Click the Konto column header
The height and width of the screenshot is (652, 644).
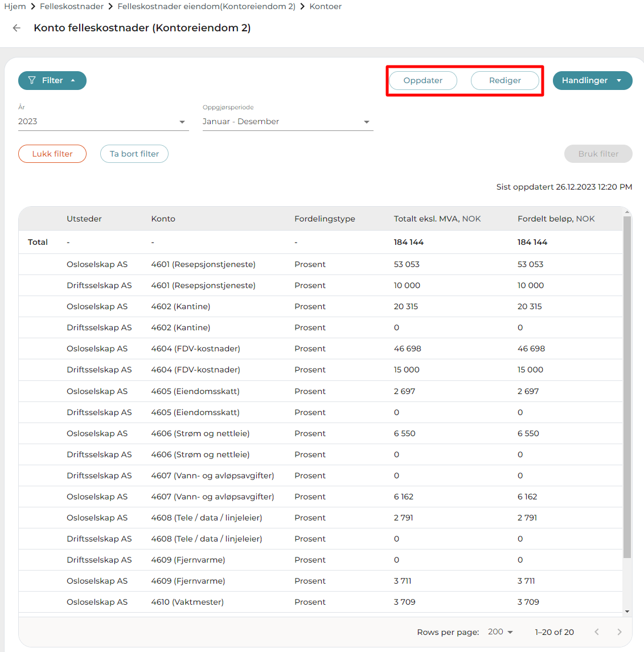point(163,219)
